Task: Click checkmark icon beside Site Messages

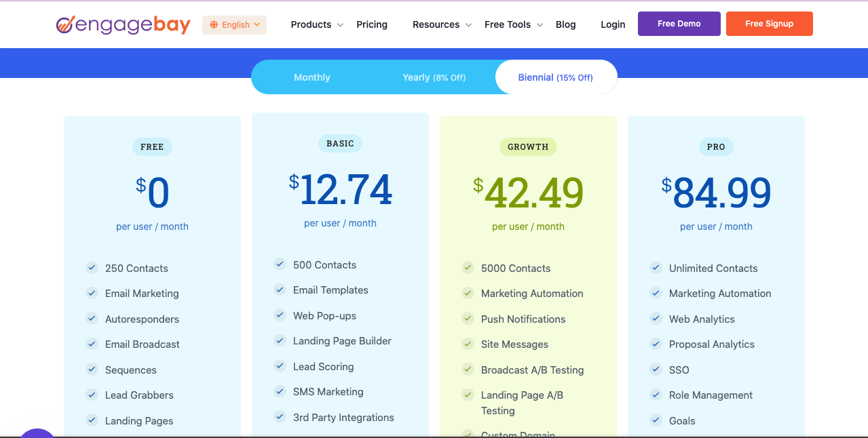Action: click(468, 344)
